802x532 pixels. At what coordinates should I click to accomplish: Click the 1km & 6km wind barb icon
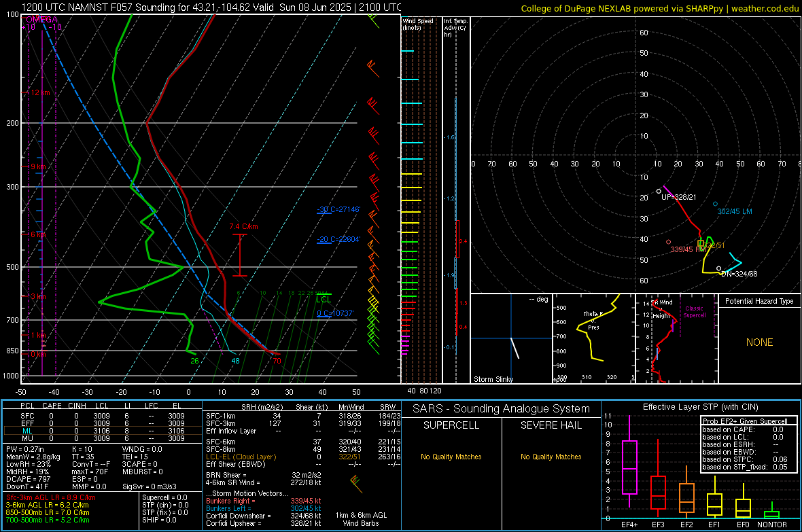pyautogui.click(x=357, y=484)
